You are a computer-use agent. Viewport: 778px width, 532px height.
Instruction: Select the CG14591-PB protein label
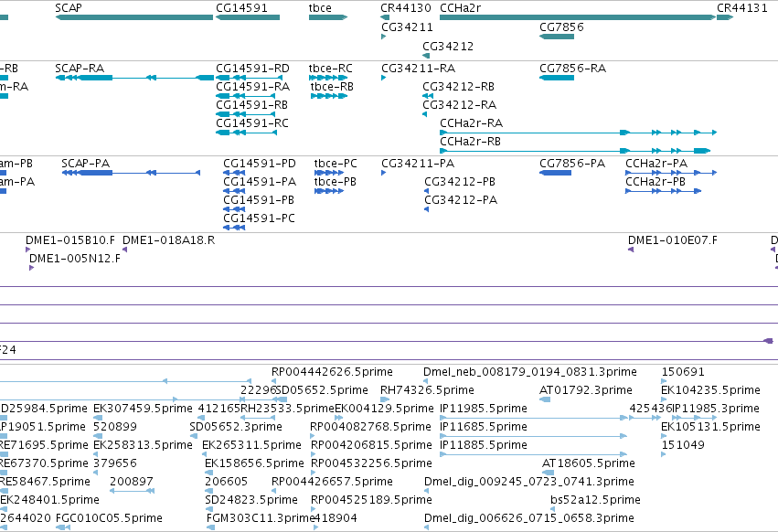[x=259, y=200]
